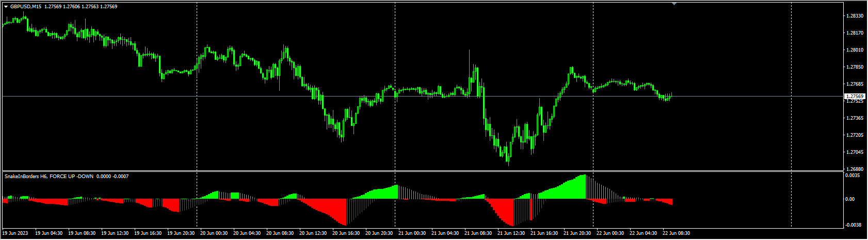This screenshot has width=868, height=240.
Task: Click the 22 Jun 00:30 time label
Action: (610, 233)
